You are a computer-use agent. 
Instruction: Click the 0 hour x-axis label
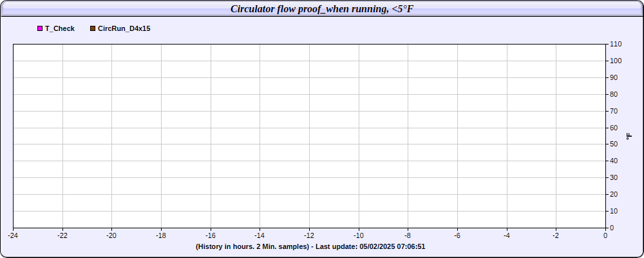tap(605, 236)
